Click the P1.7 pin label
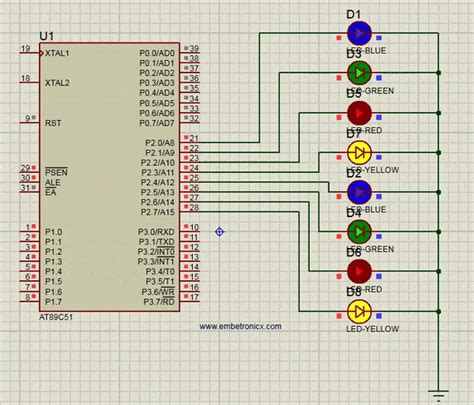 pos(53,302)
